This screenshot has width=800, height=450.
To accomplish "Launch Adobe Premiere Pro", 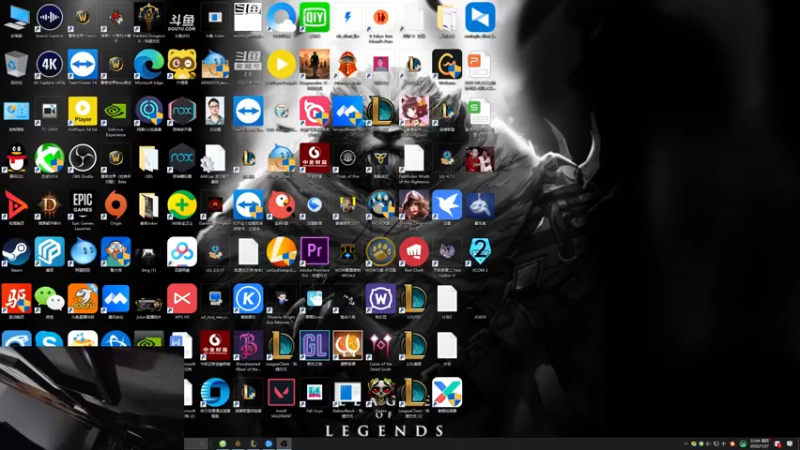I will 314,252.
